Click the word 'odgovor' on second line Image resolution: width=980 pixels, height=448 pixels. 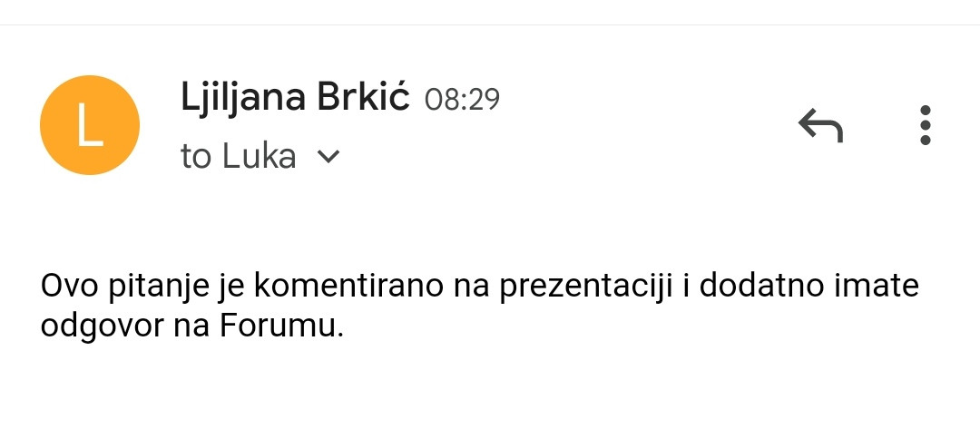[102, 328]
